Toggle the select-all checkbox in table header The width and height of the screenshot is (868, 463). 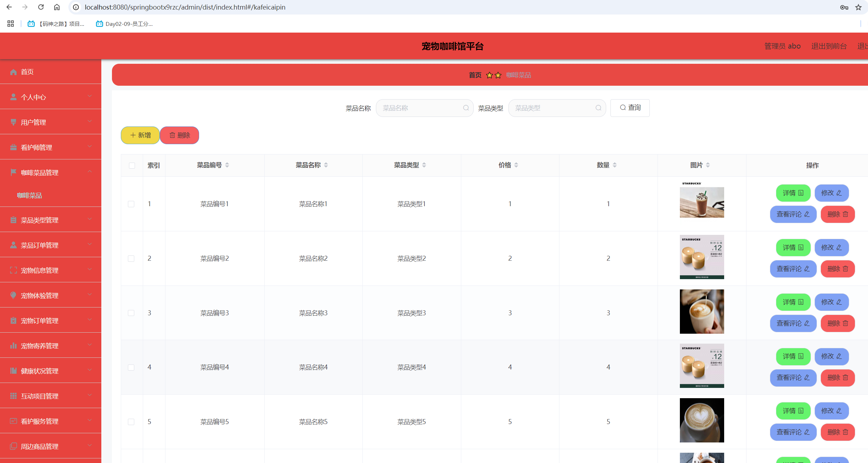[x=132, y=165]
